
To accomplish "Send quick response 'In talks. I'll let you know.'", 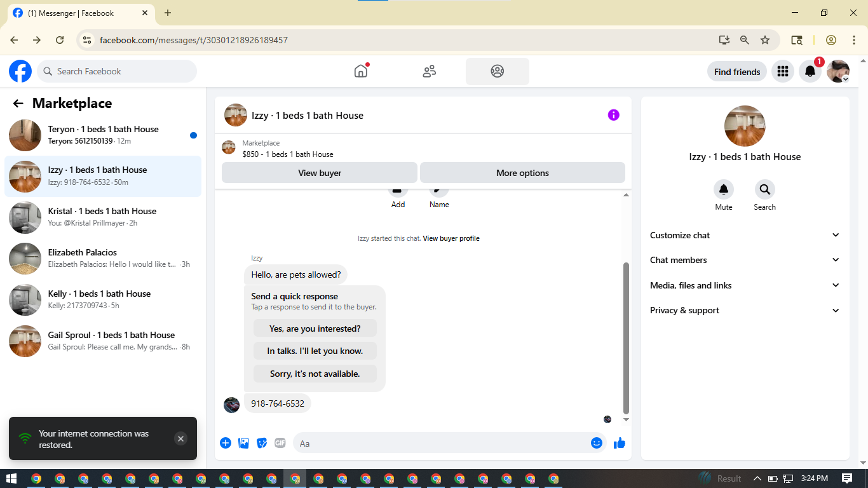I will (x=315, y=351).
